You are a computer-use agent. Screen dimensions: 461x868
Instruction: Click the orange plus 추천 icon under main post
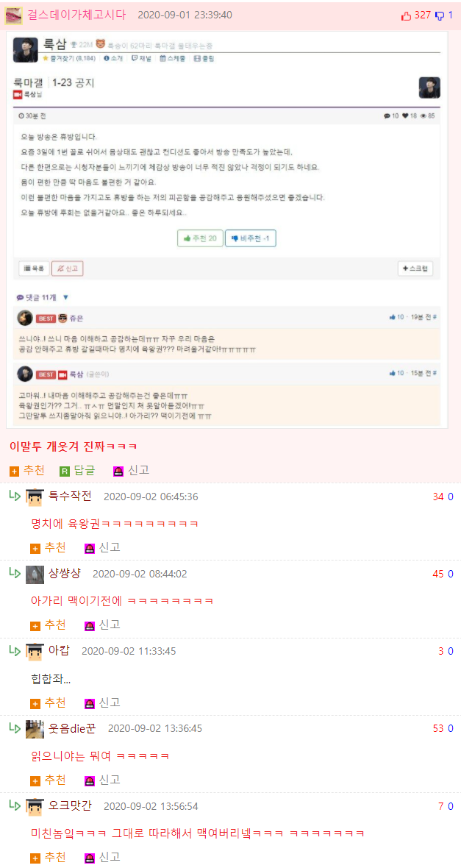(x=15, y=472)
